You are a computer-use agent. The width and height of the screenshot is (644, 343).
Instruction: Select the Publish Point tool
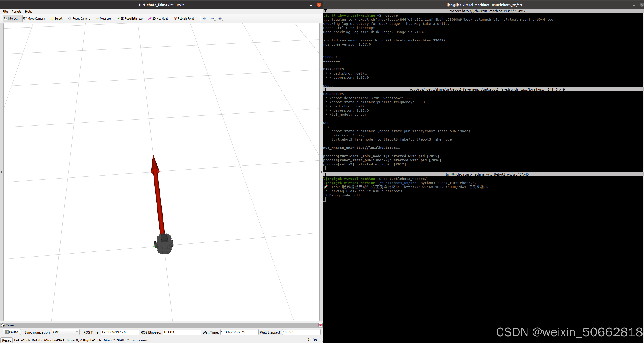pos(184,18)
